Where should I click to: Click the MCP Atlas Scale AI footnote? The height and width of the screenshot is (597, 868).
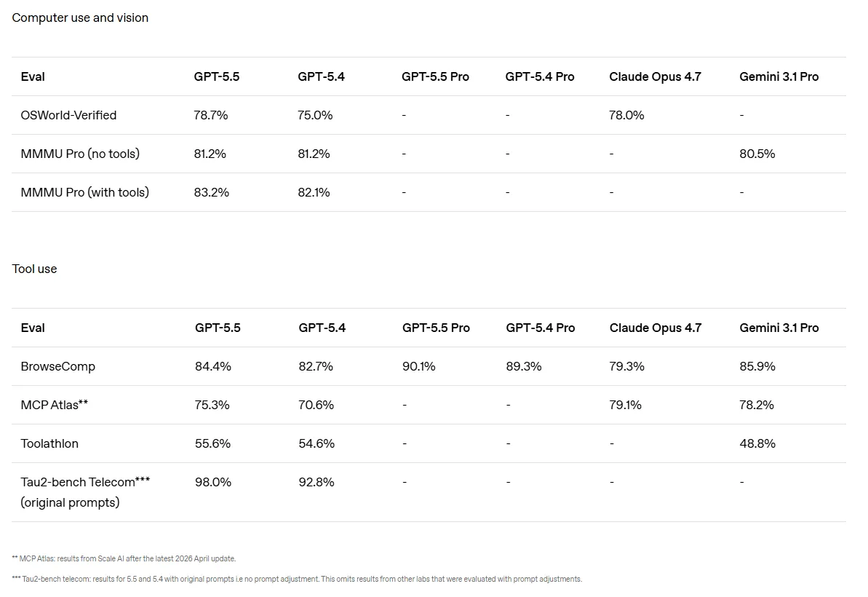coord(124,559)
